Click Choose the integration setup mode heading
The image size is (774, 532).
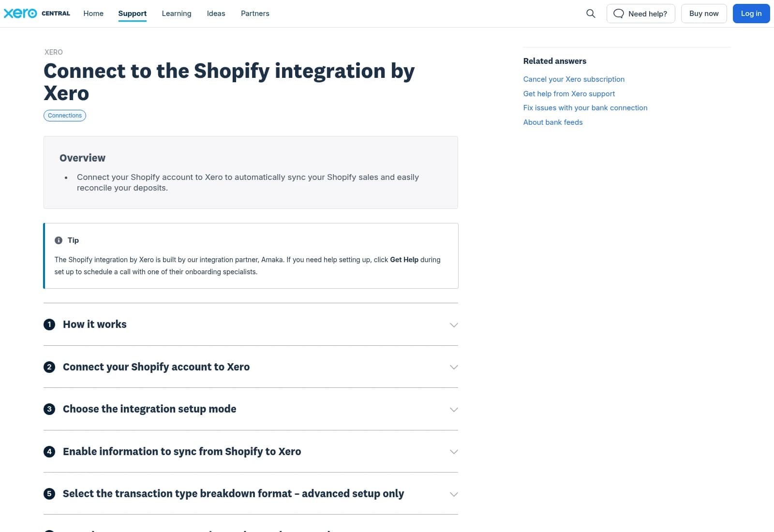click(149, 409)
